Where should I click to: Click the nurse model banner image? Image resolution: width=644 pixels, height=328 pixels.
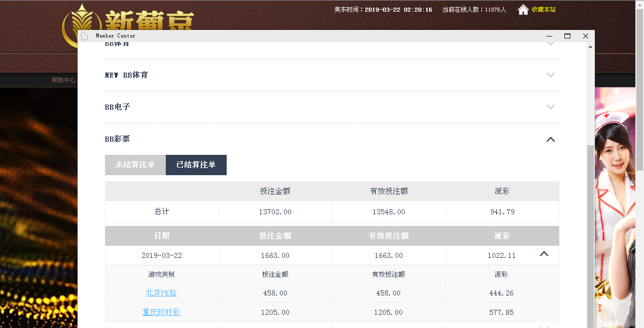[615, 208]
